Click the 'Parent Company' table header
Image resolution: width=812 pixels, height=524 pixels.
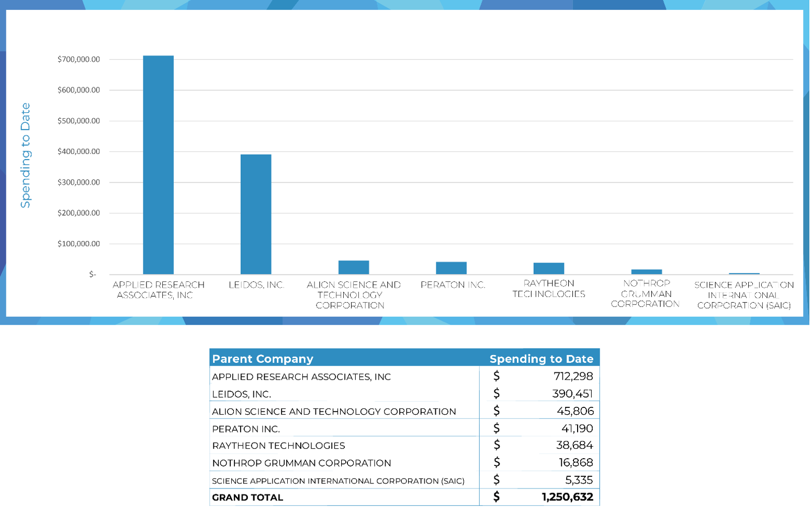coord(263,359)
